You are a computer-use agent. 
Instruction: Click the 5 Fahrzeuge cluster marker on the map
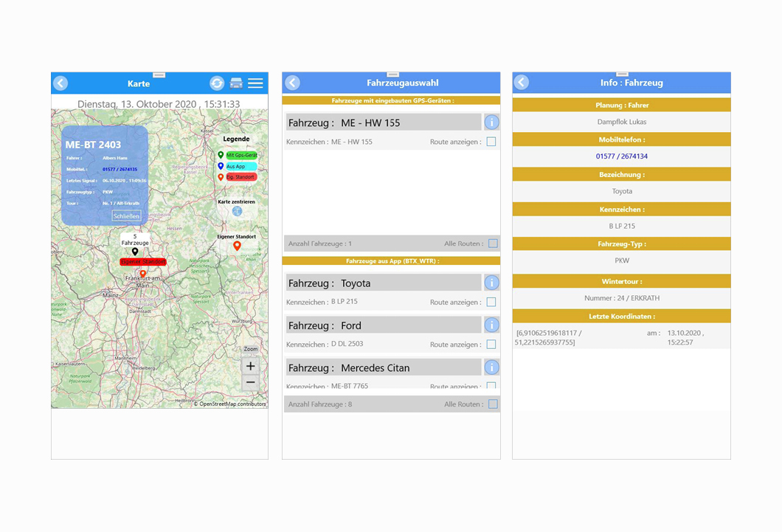point(135,249)
